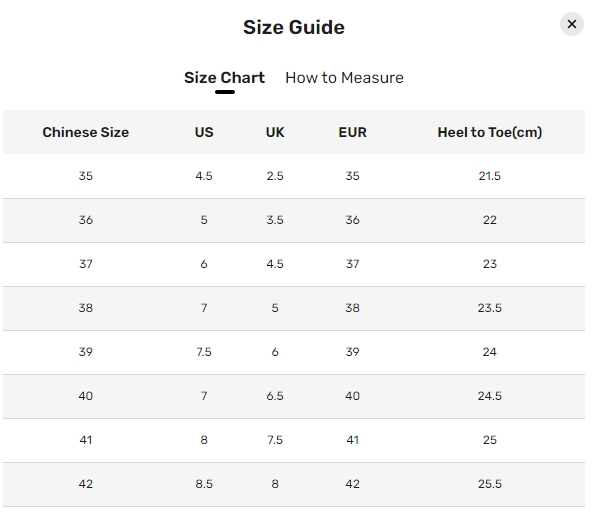Close the Size Guide dialog
593x517 pixels.
(571, 24)
